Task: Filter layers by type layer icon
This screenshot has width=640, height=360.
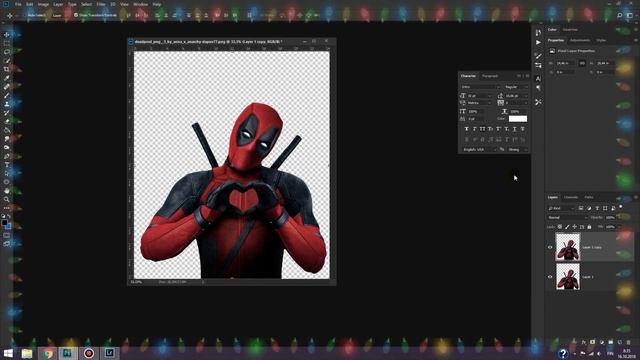Action: point(597,209)
